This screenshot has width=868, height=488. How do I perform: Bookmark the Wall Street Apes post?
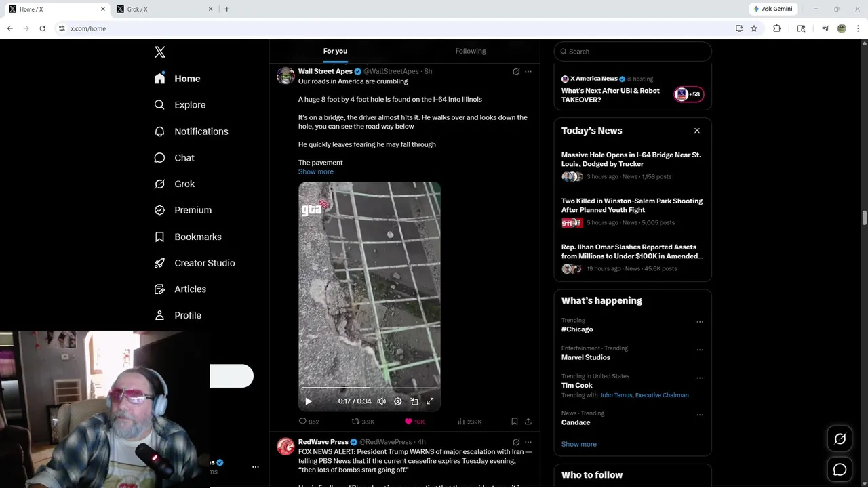pos(515,422)
